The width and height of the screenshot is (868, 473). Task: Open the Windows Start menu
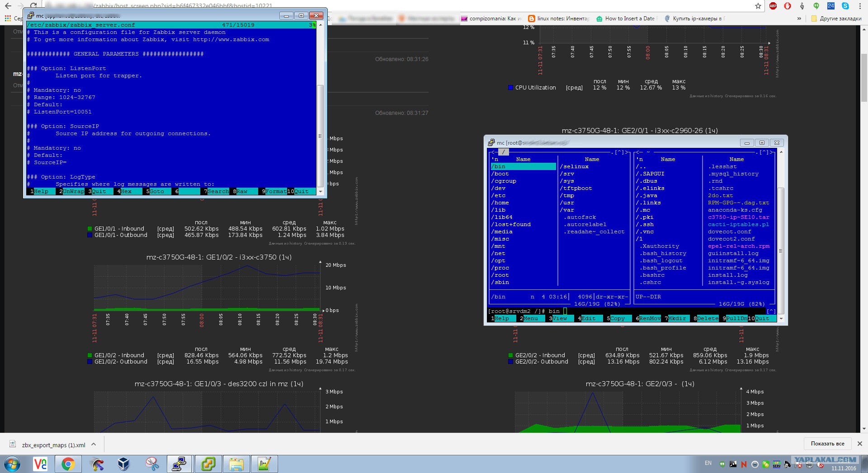(x=12, y=464)
